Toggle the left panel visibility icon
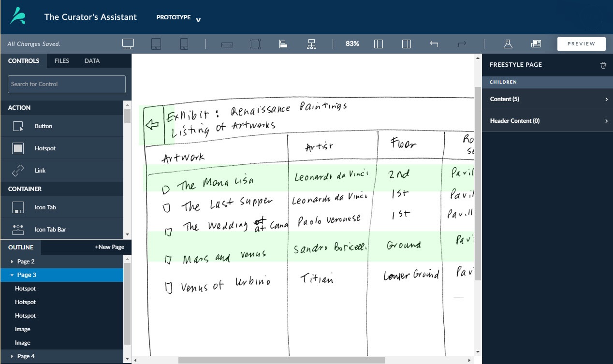 (x=379, y=44)
